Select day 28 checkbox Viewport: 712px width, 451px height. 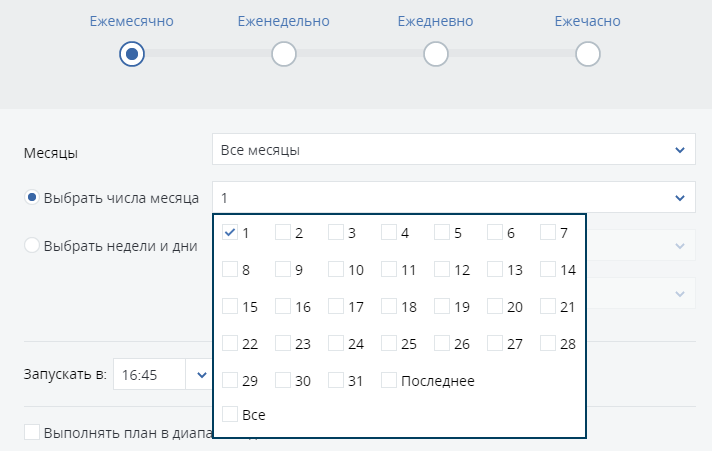pyautogui.click(x=548, y=344)
